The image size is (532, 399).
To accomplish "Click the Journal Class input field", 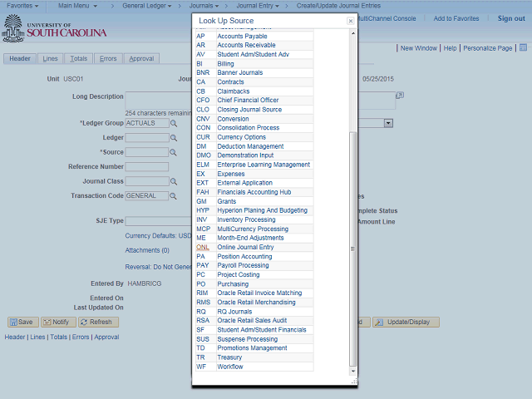I will click(147, 181).
